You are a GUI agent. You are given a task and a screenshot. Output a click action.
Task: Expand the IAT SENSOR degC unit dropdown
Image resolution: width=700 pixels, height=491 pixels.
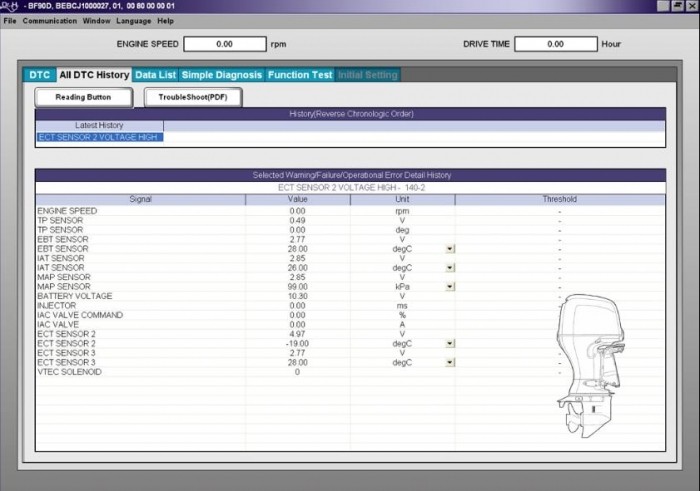pos(450,268)
